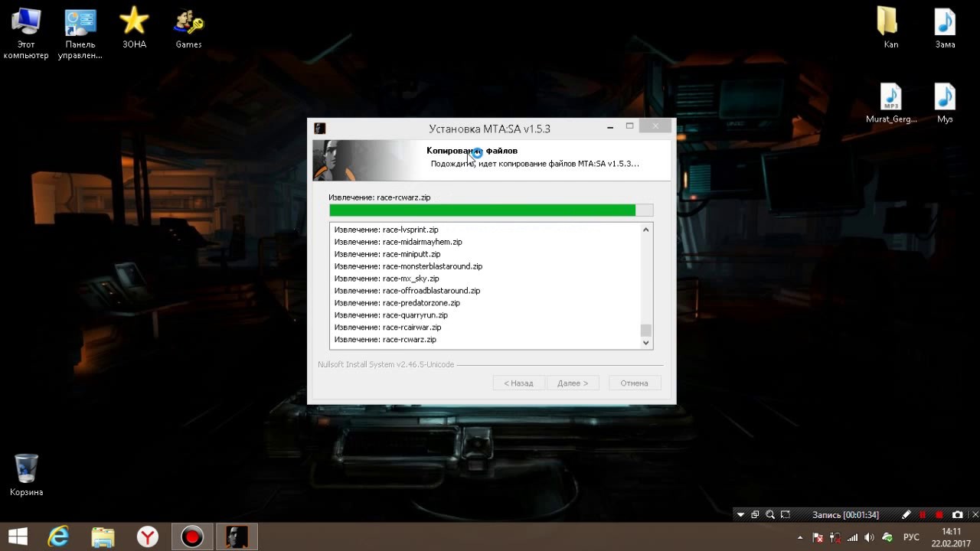Click the log list scrollbar thumb
The image size is (980, 551).
(646, 331)
